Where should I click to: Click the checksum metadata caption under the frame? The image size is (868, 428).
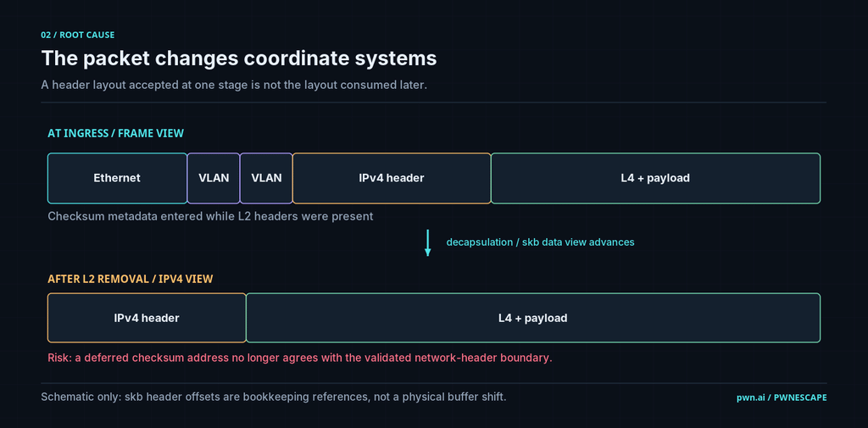tap(210, 216)
